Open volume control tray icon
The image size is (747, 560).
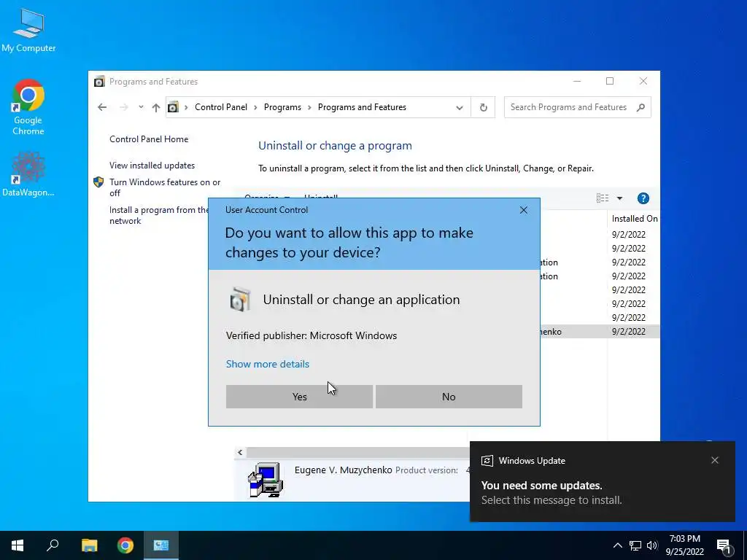652,545
